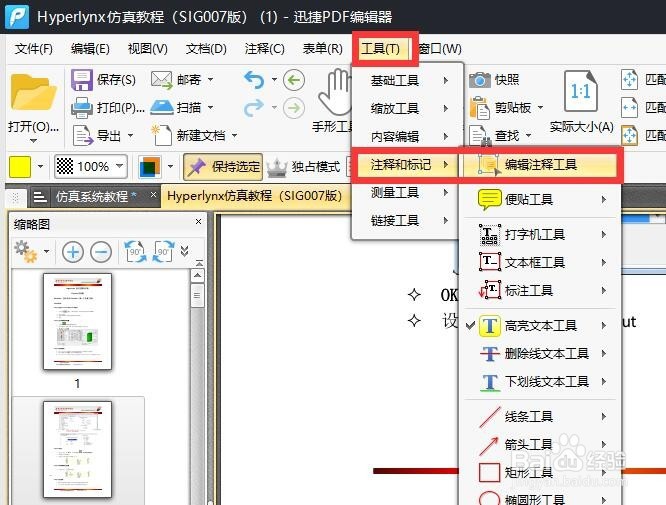
Task: Open the Document (文档) menu
Action: point(206,49)
